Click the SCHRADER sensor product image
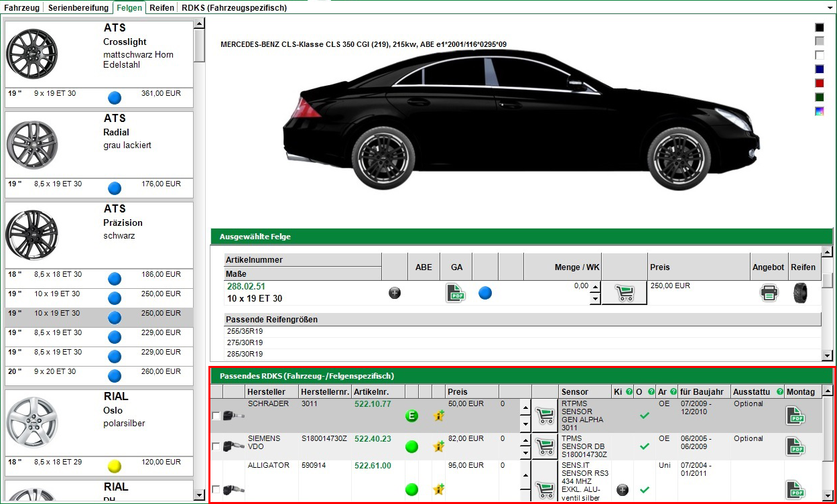Viewport: 837px width, 504px height. point(233,416)
